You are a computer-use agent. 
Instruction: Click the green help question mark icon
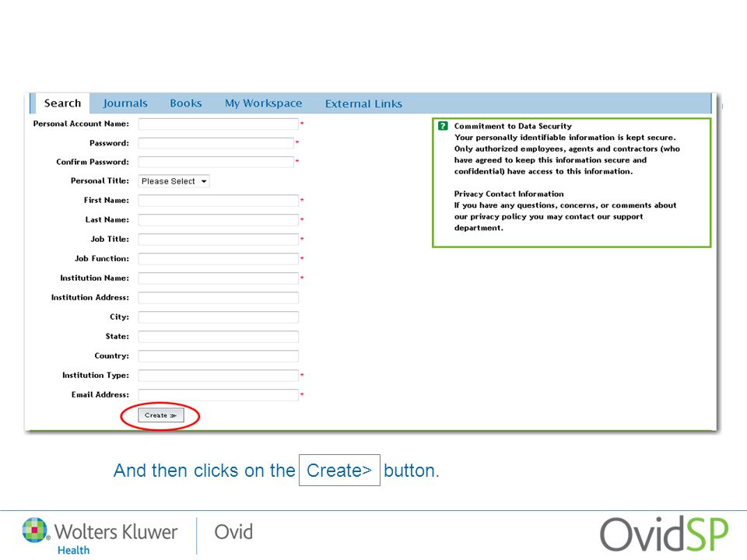443,126
